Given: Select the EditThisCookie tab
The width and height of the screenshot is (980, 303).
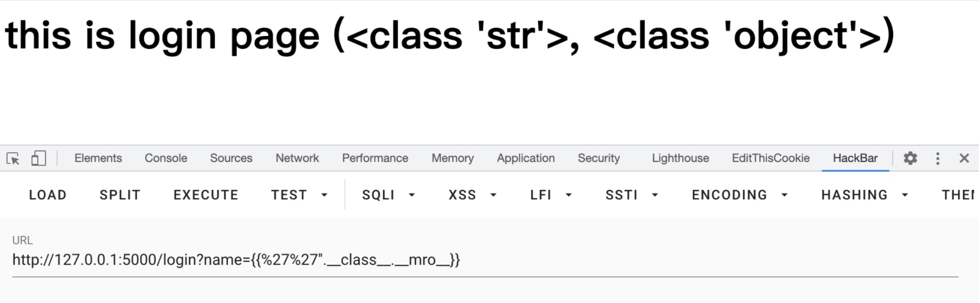Looking at the screenshot, I should click(x=770, y=158).
